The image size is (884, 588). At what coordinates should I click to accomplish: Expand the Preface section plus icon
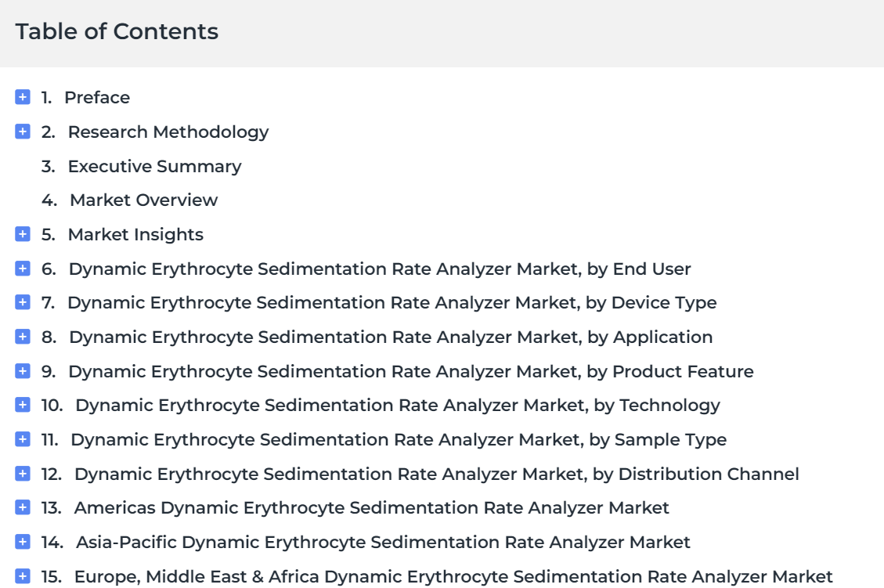[x=23, y=97]
